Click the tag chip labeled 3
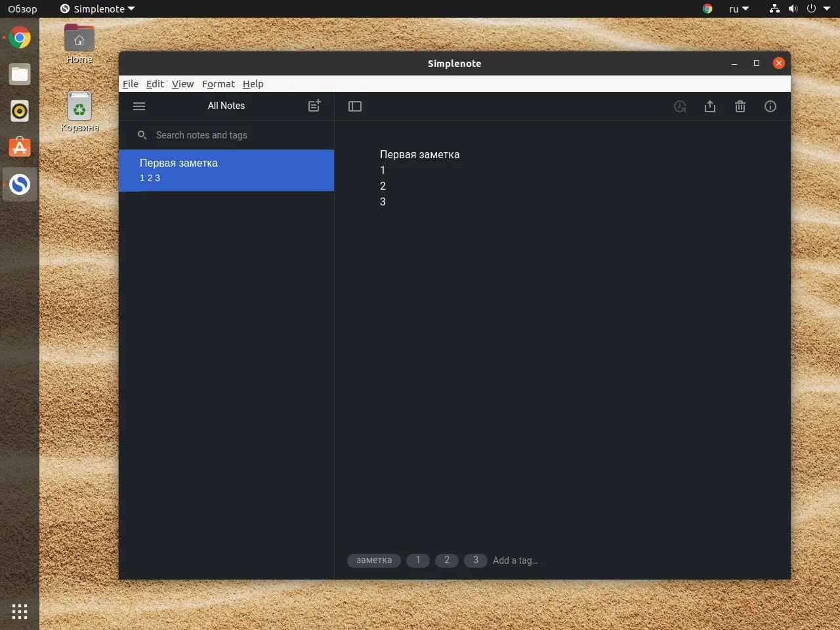840x630 pixels. click(x=476, y=560)
